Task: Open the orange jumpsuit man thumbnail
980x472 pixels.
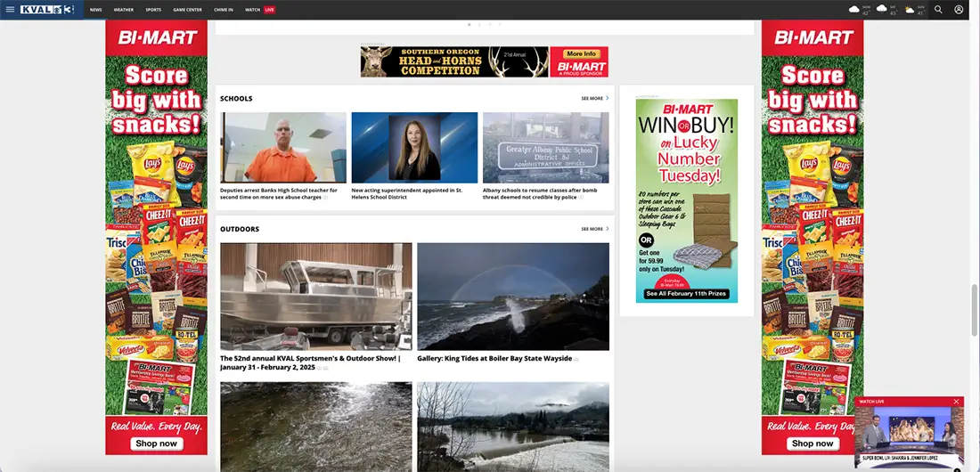Action: click(x=283, y=148)
